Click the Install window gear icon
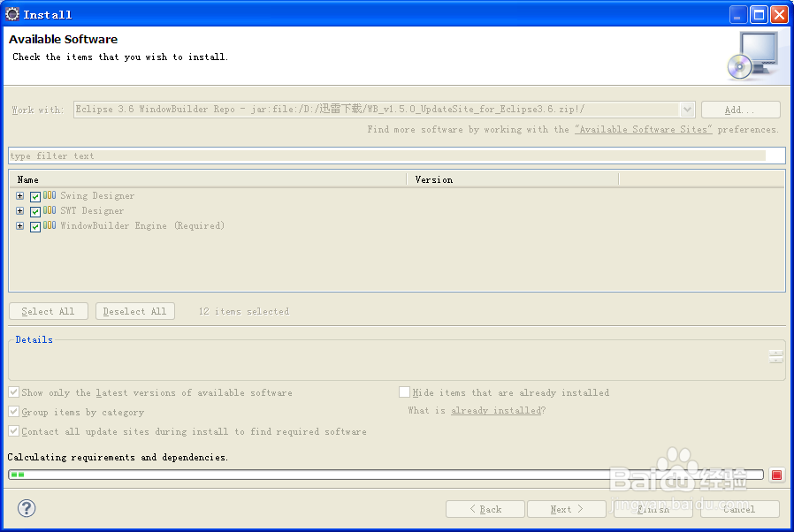794x532 pixels. pyautogui.click(x=12, y=14)
